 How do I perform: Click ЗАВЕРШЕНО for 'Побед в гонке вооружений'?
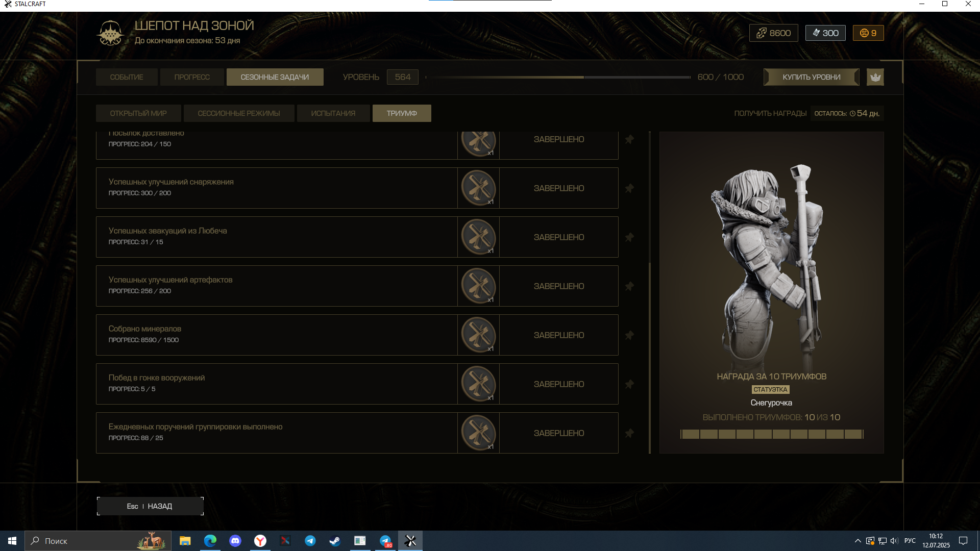coord(559,384)
